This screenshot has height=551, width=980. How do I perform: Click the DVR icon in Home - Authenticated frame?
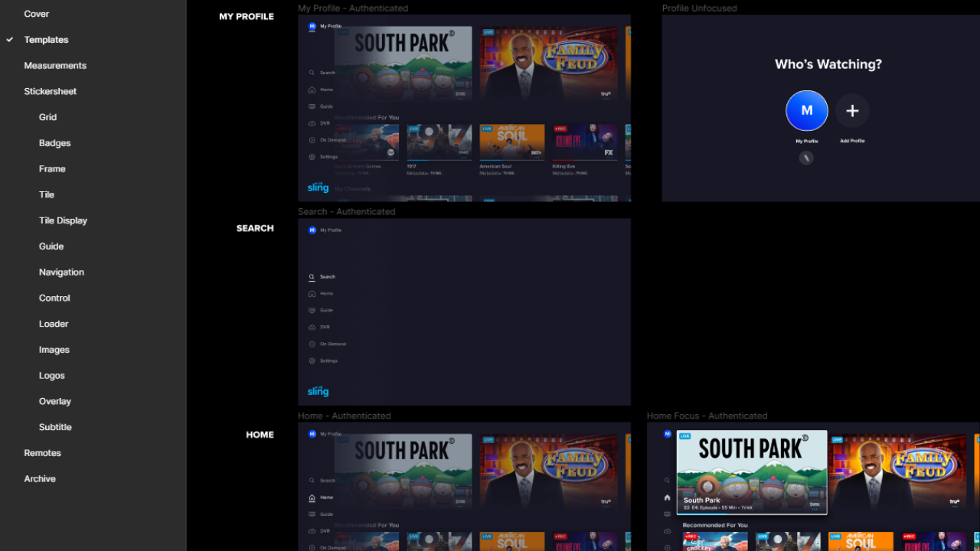coord(312,531)
